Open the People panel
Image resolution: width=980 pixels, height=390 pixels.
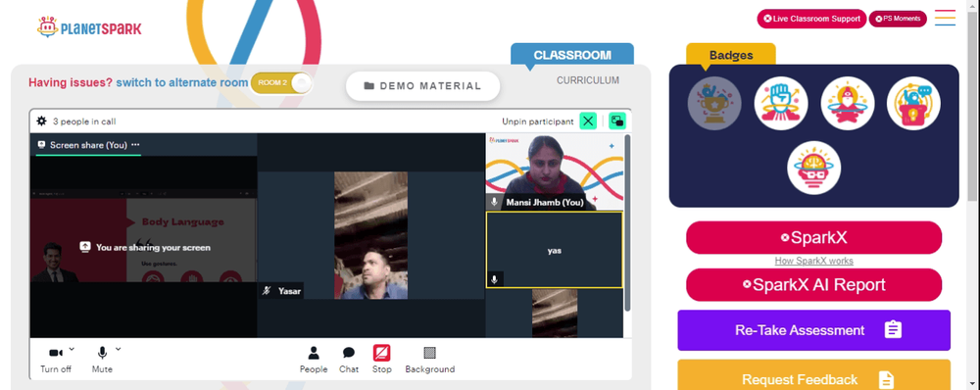coord(314,360)
